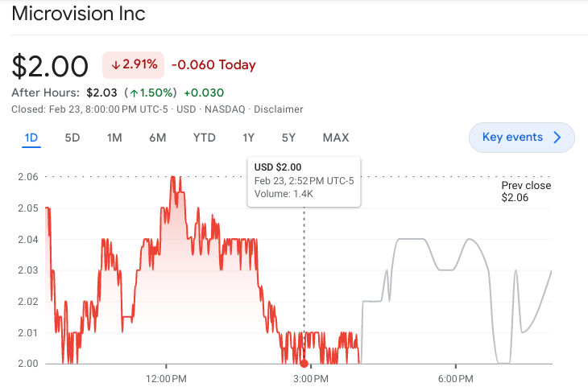The image size is (588, 387).
Task: Click the 6:00 PM axis label
Action: coord(454,378)
